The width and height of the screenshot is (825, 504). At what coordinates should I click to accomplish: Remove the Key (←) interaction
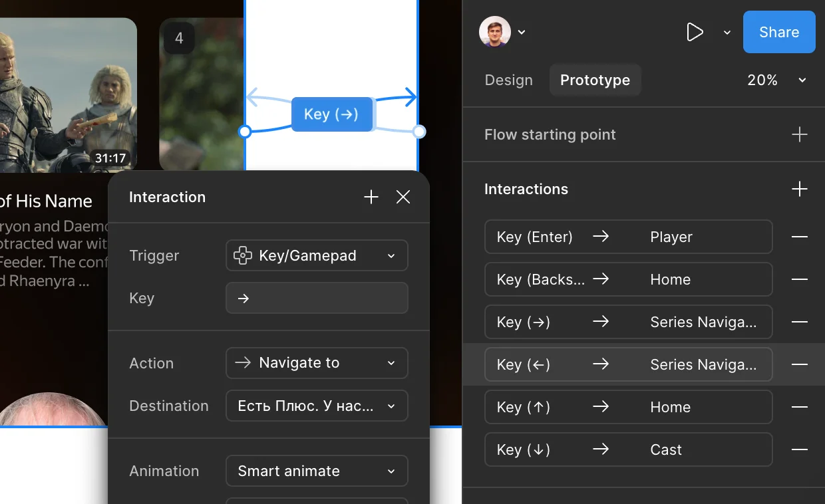(800, 364)
